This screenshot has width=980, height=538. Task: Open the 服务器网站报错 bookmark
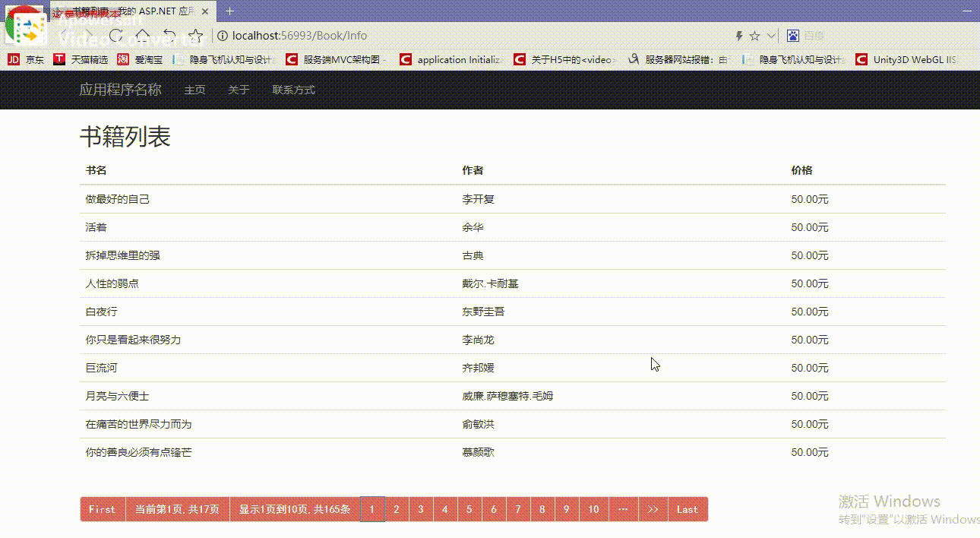pos(679,59)
